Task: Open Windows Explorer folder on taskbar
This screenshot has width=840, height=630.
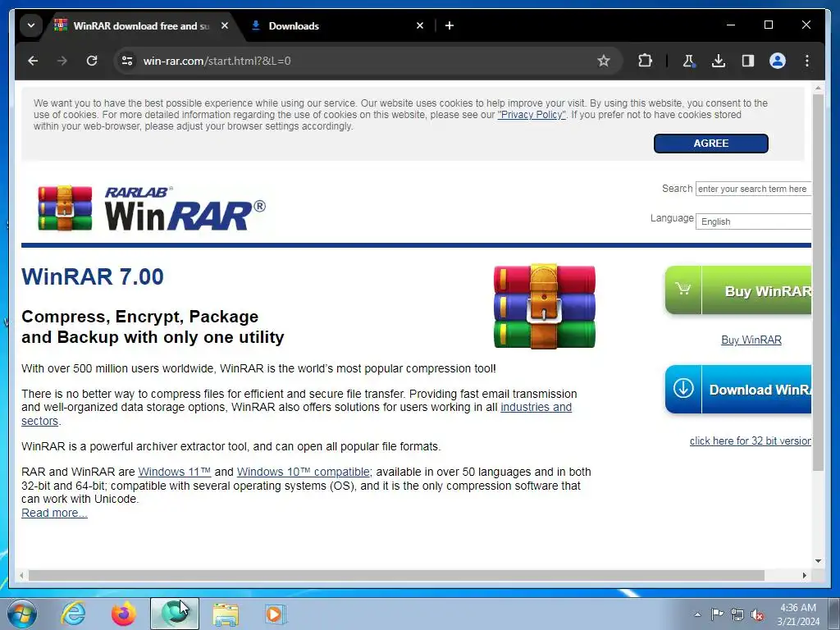Action: [x=226, y=614]
